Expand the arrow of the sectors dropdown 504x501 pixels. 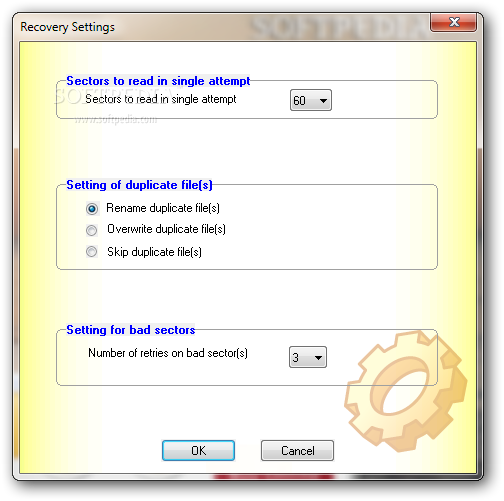coord(323,100)
